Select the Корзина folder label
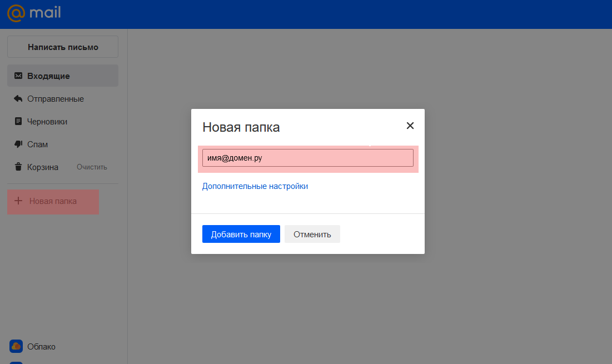Viewport: 612px width, 364px height. 43,167
